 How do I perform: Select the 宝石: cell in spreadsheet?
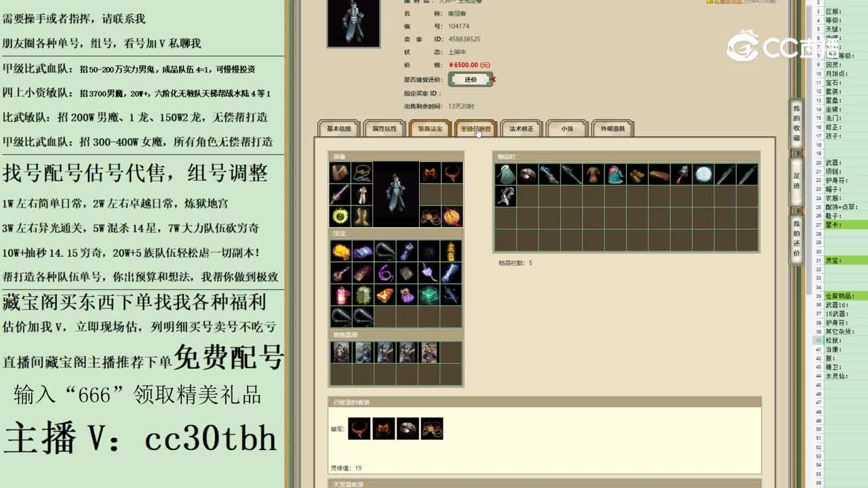coord(846,83)
